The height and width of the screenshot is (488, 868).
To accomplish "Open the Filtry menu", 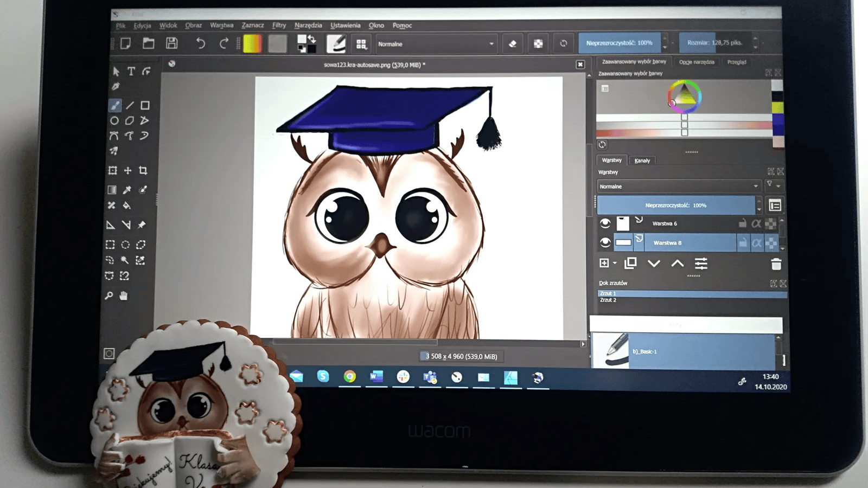I will (x=279, y=25).
